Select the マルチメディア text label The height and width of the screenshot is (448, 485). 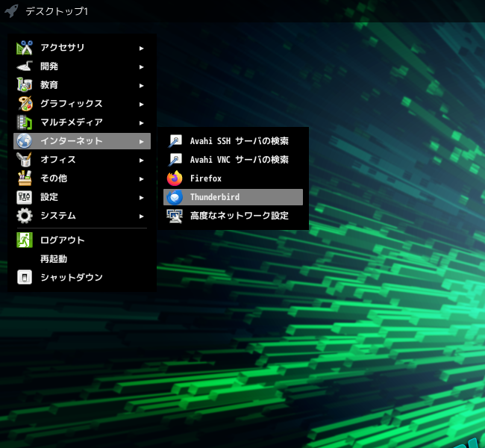coord(72,122)
